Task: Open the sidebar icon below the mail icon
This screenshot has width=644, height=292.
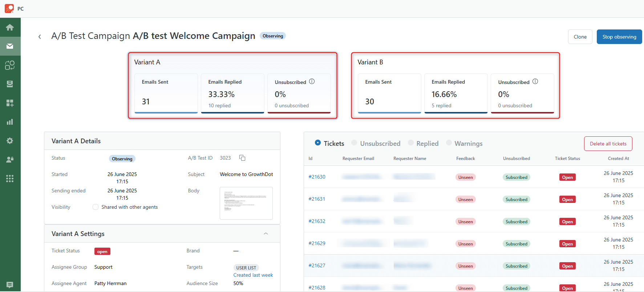Action: click(10, 65)
